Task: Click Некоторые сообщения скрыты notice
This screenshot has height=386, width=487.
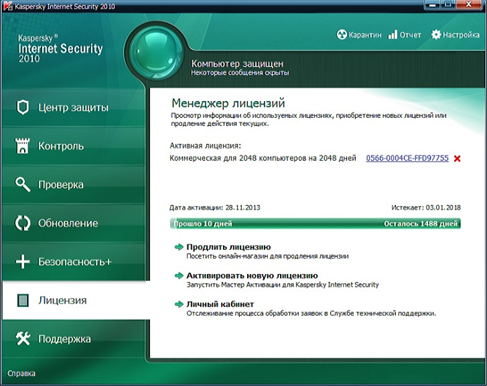Action: pos(240,72)
